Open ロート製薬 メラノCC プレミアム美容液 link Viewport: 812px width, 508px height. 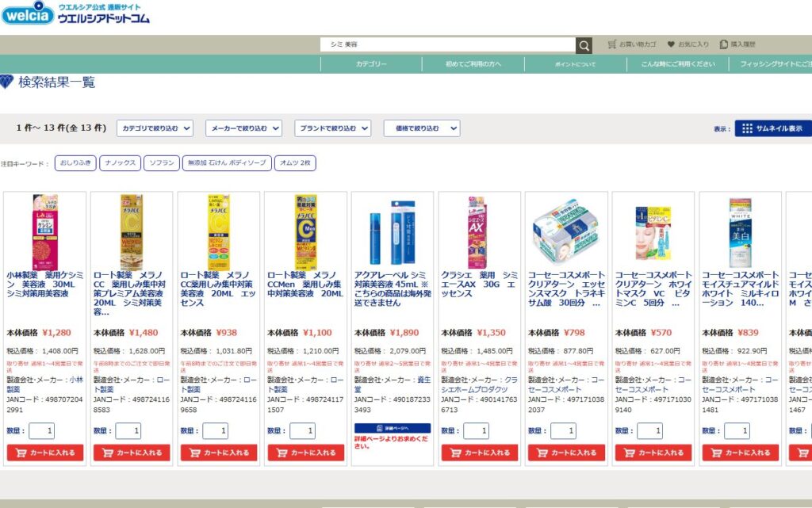pyautogui.click(x=132, y=293)
